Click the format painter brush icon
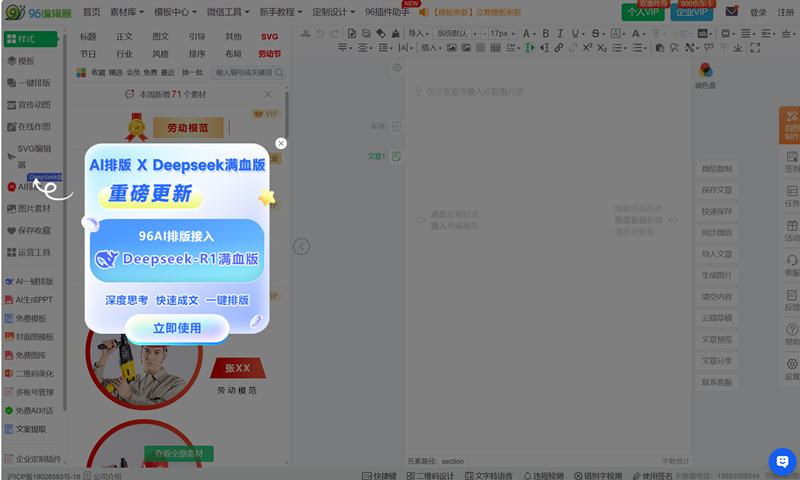The height and width of the screenshot is (480, 800). [x=395, y=34]
